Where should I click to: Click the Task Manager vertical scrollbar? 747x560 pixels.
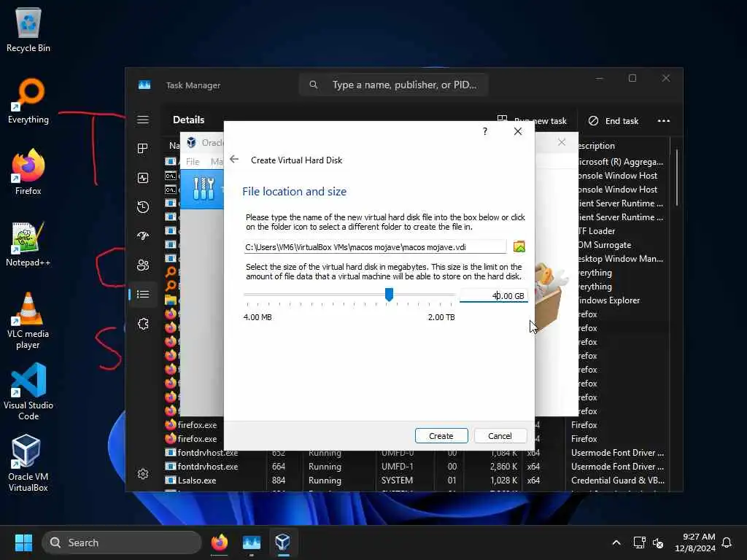click(676, 178)
